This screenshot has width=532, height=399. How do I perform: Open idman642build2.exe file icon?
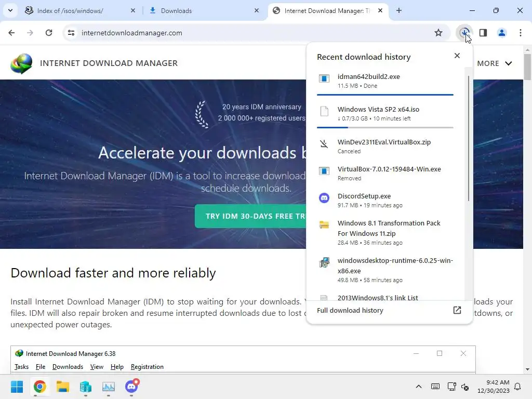point(324,78)
